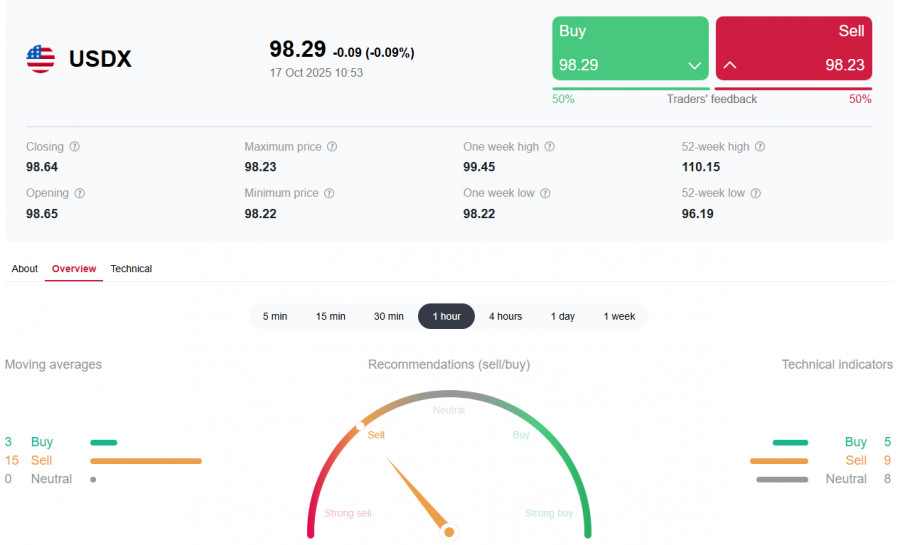
Task: Click the 52-week low value 96.19
Action: pyautogui.click(x=697, y=214)
